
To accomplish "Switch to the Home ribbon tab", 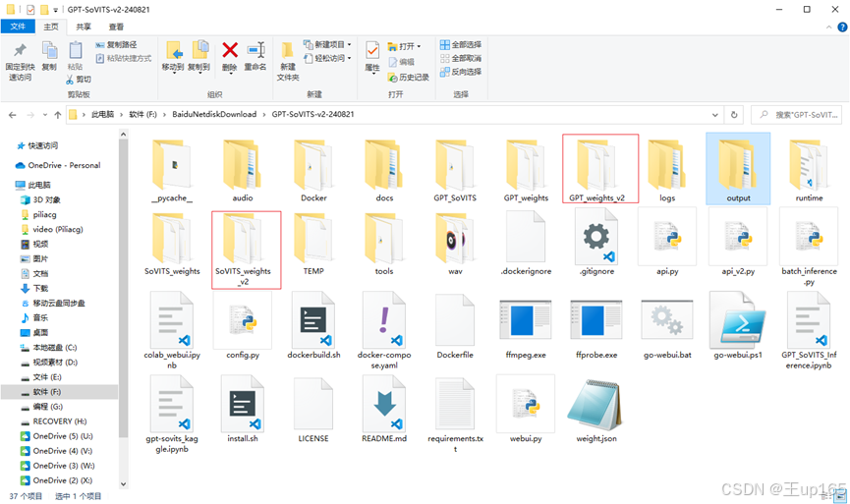I will (51, 27).
